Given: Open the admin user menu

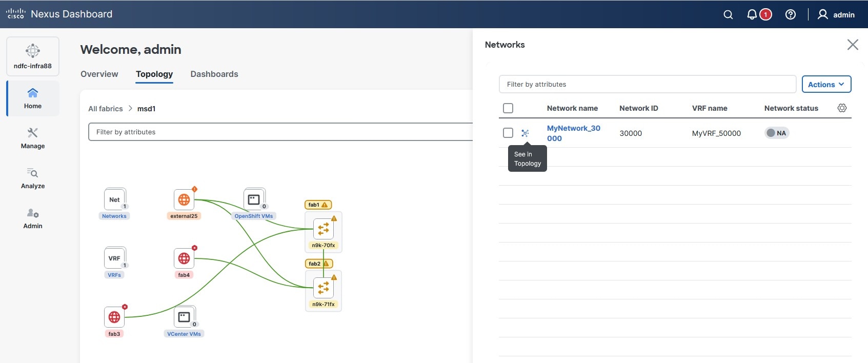Looking at the screenshot, I should [x=836, y=14].
